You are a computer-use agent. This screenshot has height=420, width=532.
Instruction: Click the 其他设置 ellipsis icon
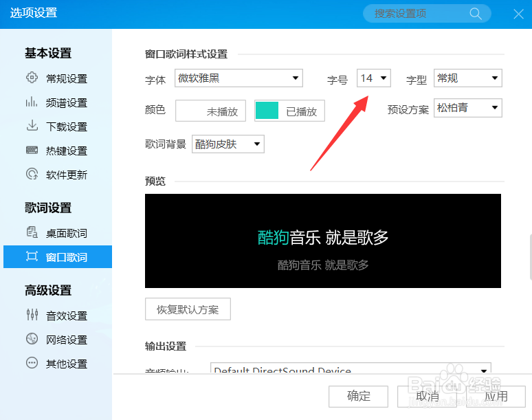(x=32, y=363)
